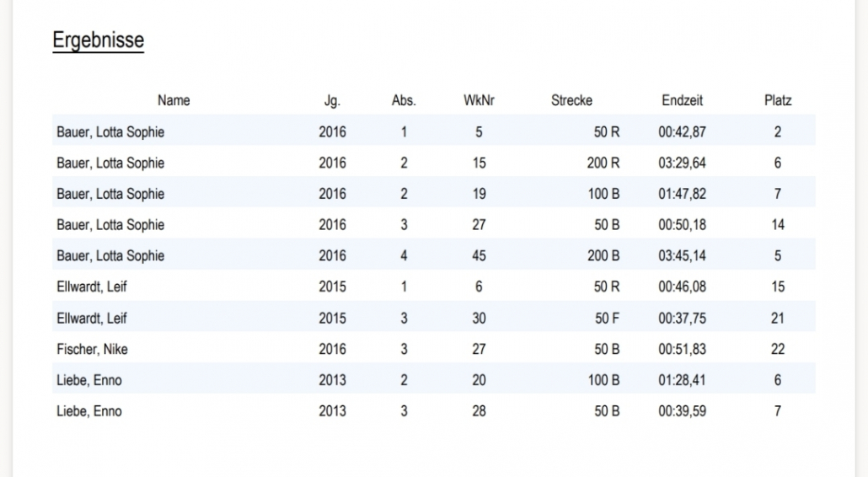Click the Ergebnisse heading

coord(98,40)
